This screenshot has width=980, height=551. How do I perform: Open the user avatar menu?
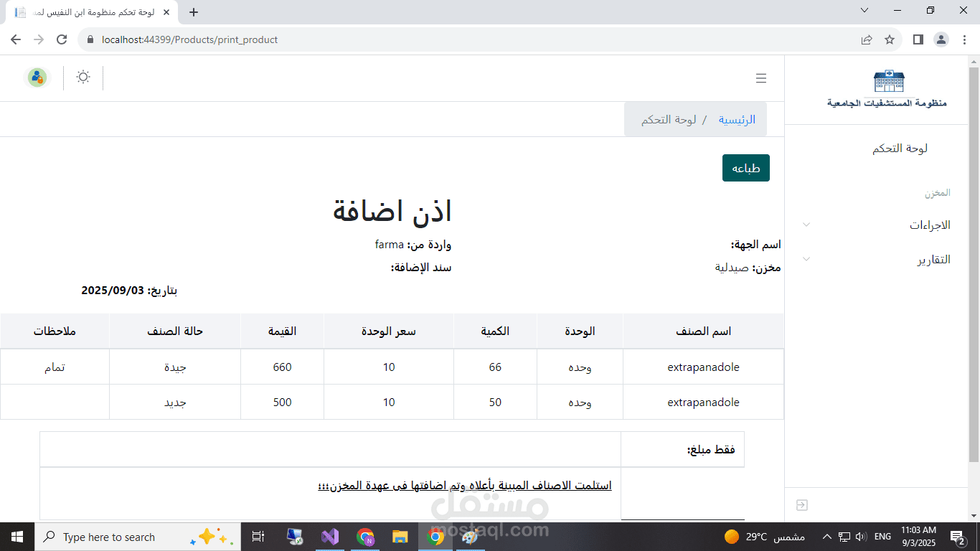(37, 77)
